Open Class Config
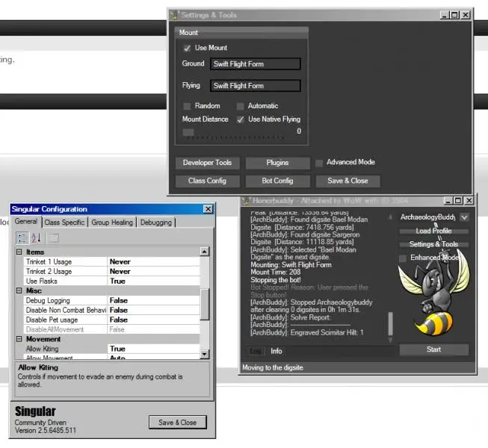 207,181
